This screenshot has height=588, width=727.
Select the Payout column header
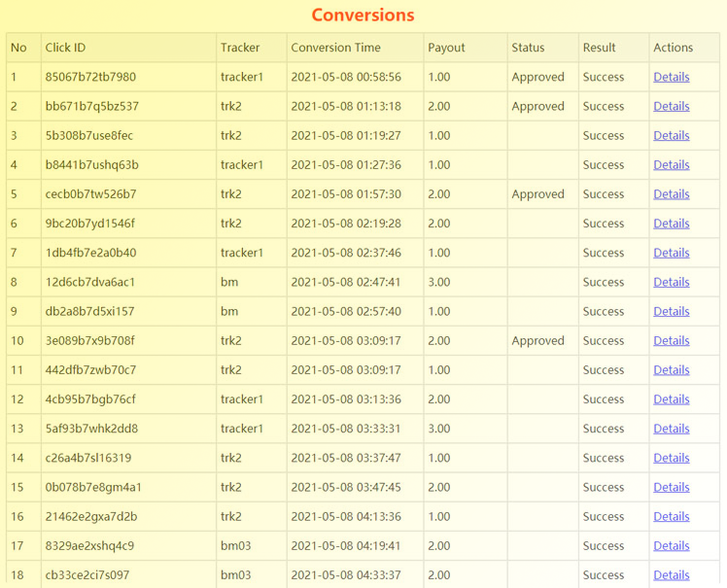click(446, 48)
